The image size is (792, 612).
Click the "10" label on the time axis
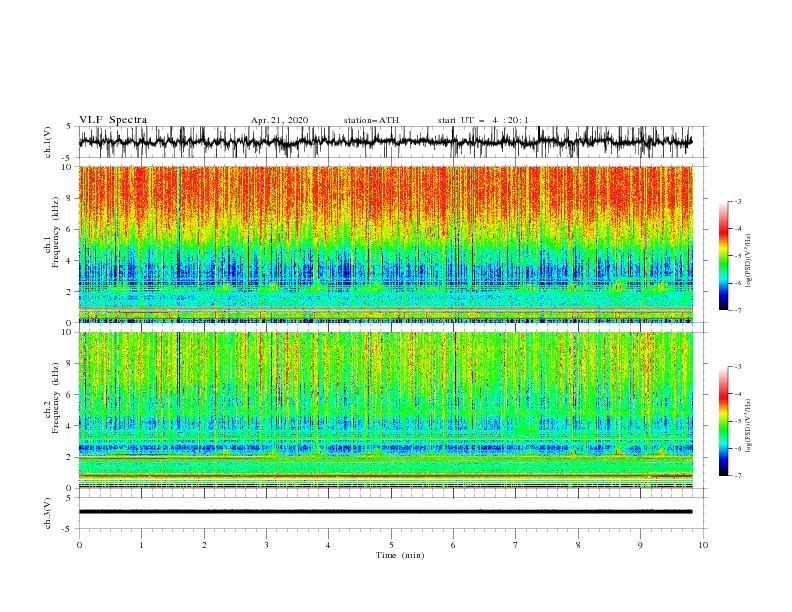[x=703, y=545]
